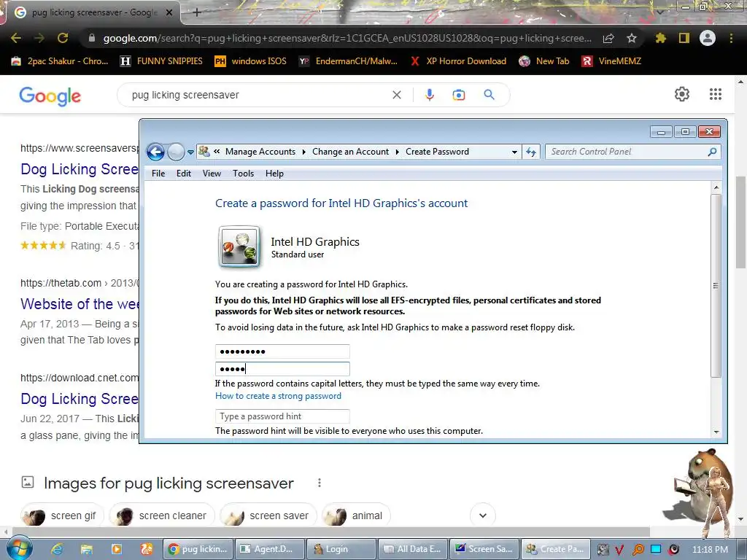
Task: Click the Intel HD Graphics account picture
Action: (x=239, y=246)
